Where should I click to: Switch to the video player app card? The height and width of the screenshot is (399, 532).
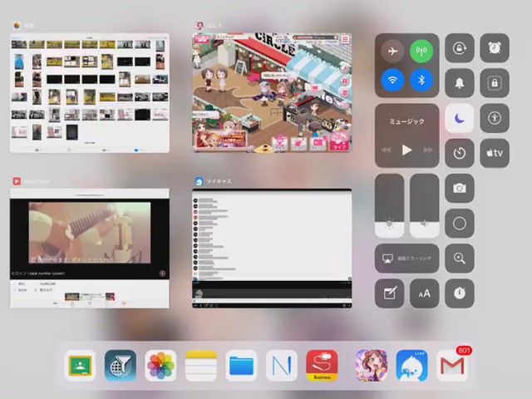[x=90, y=249]
